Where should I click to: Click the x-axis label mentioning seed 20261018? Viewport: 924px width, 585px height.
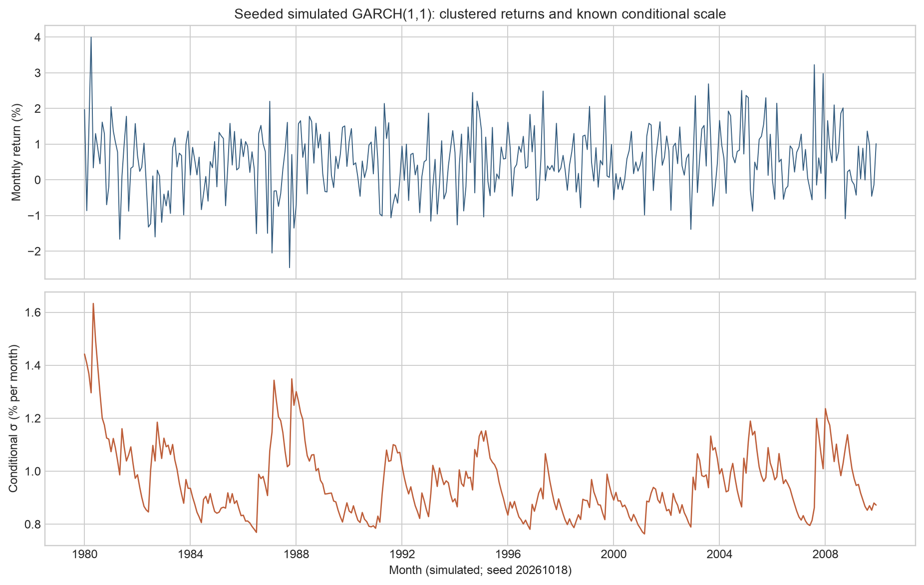pos(480,571)
